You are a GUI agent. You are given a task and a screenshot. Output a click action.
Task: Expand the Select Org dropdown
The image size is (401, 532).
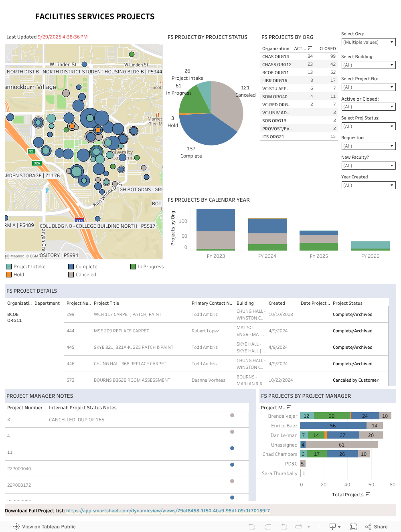368,42
